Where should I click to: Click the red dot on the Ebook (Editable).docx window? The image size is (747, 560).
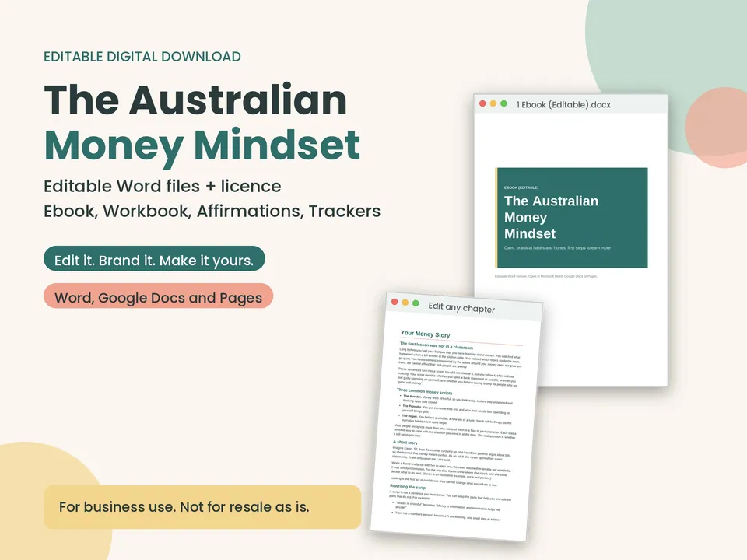tap(482, 103)
